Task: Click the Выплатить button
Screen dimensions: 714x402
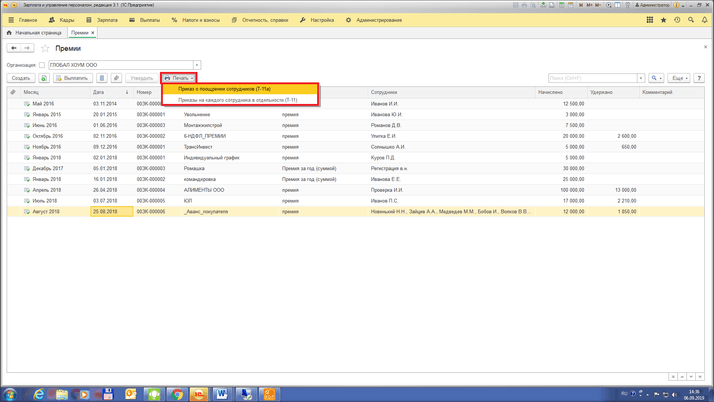Action: 72,78
